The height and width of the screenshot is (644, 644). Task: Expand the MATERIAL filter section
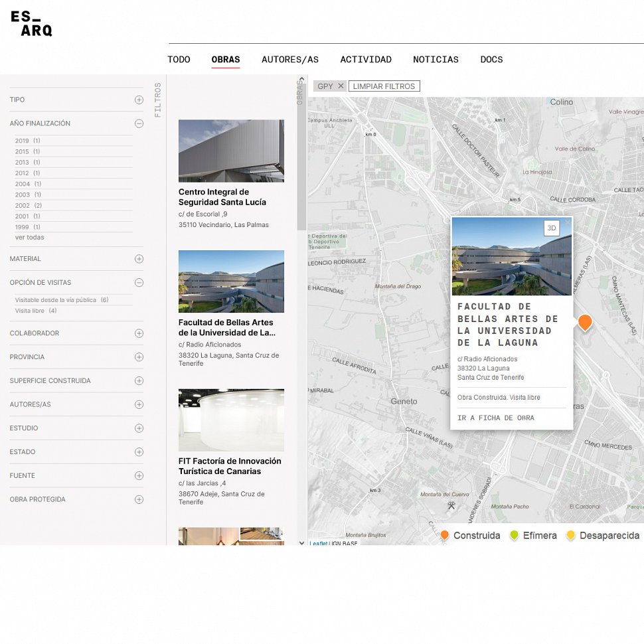(139, 259)
